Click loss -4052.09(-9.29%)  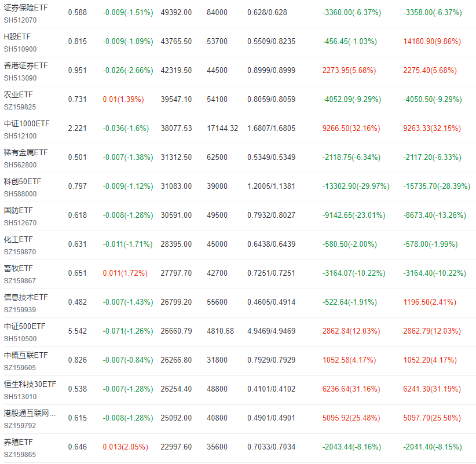click(351, 99)
